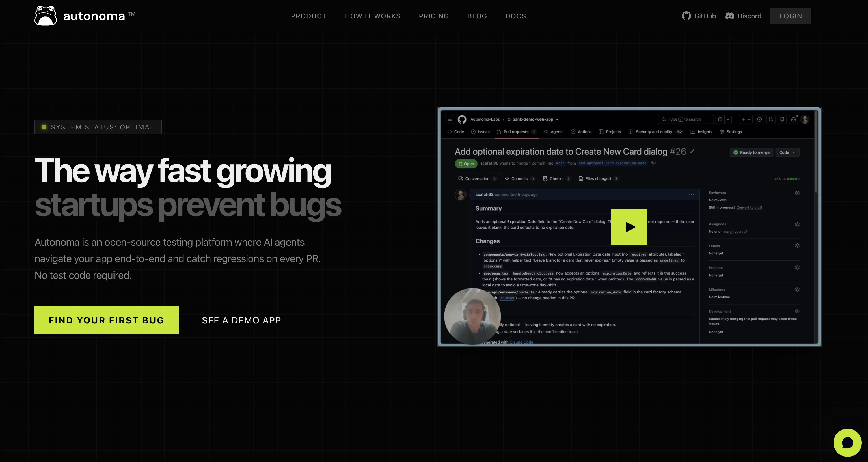
Task: Open the Projects repo tab
Action: pyautogui.click(x=610, y=132)
